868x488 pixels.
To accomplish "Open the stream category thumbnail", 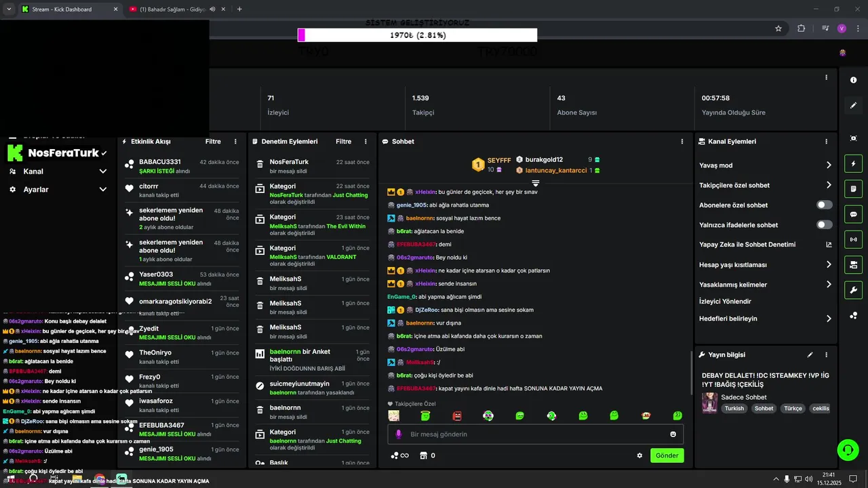I will click(709, 403).
